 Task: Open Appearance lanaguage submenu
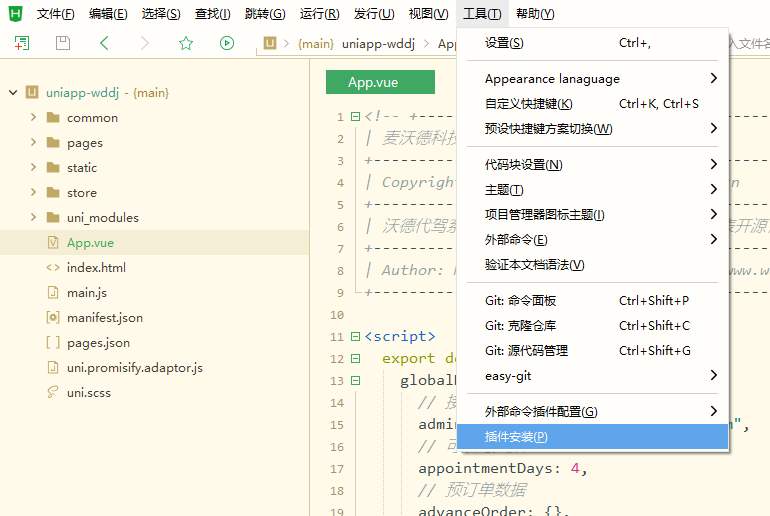pyautogui.click(x=593, y=79)
